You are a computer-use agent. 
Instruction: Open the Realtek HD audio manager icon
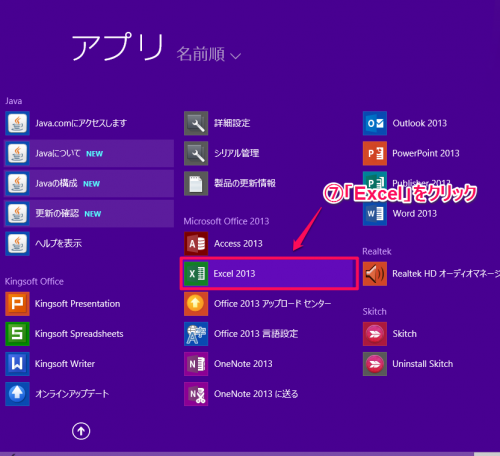click(x=375, y=274)
